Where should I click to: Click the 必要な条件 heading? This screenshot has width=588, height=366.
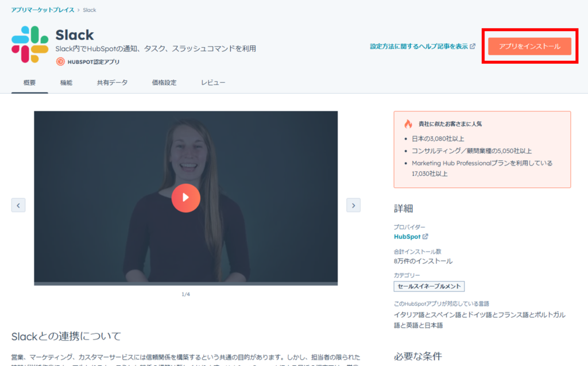[418, 356]
